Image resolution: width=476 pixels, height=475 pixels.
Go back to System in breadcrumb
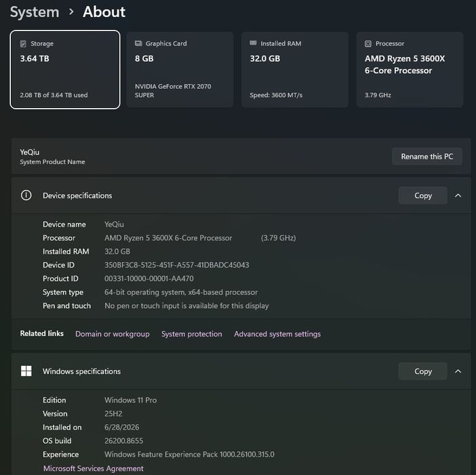(x=35, y=12)
